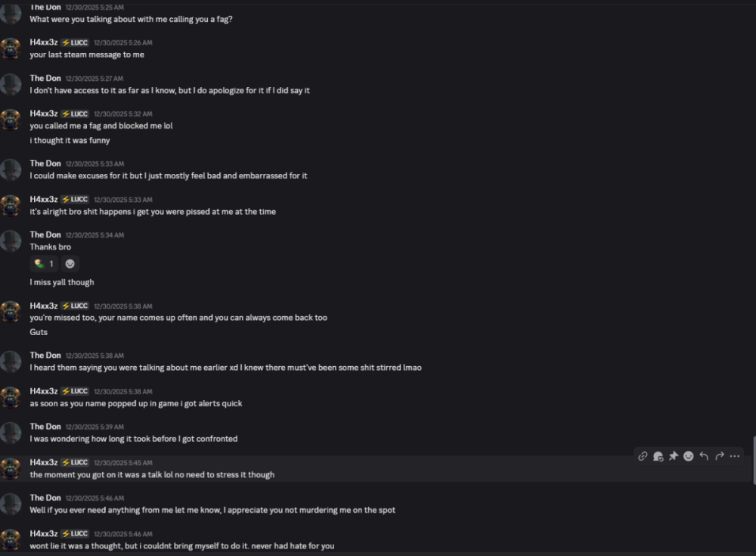
Task: Click the speech bubble icon in message toolbar
Action: (658, 456)
